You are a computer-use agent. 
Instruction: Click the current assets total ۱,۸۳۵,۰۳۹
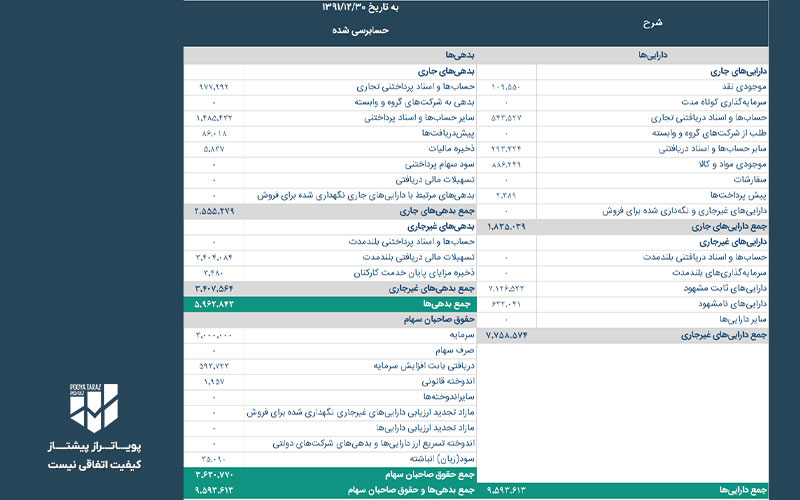[506, 227]
